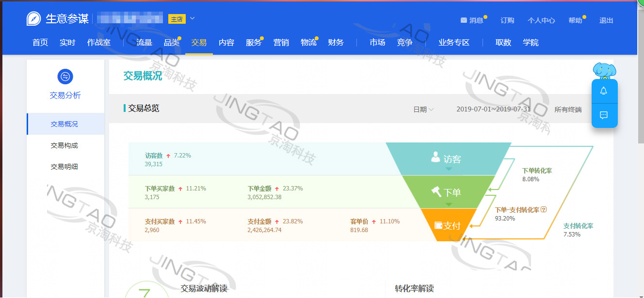Click the 消息 envelope icon
Viewport: 644px width, 298px height.
coord(464,20)
